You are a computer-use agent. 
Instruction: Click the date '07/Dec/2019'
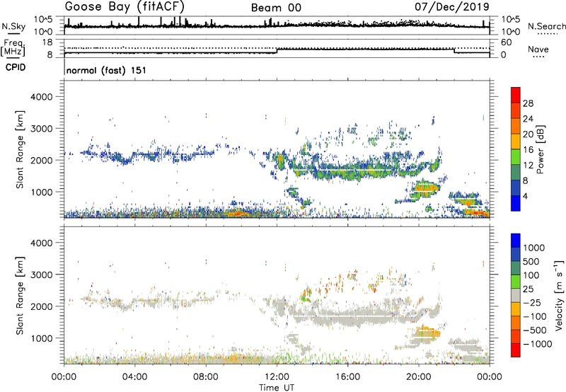pos(452,6)
